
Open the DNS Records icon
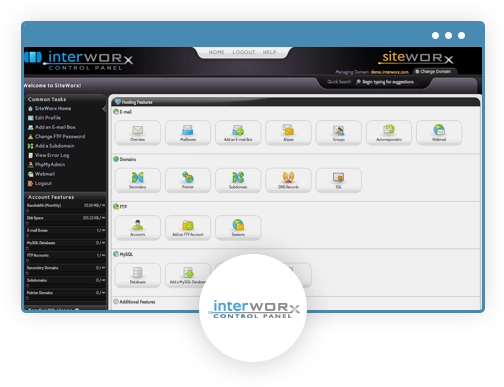(288, 180)
